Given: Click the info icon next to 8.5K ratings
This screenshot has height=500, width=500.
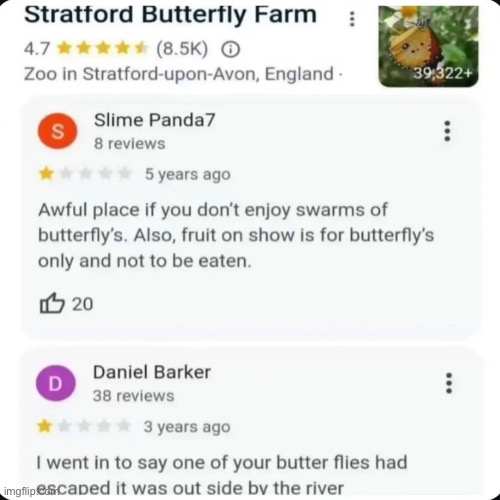Looking at the screenshot, I should tap(231, 50).
